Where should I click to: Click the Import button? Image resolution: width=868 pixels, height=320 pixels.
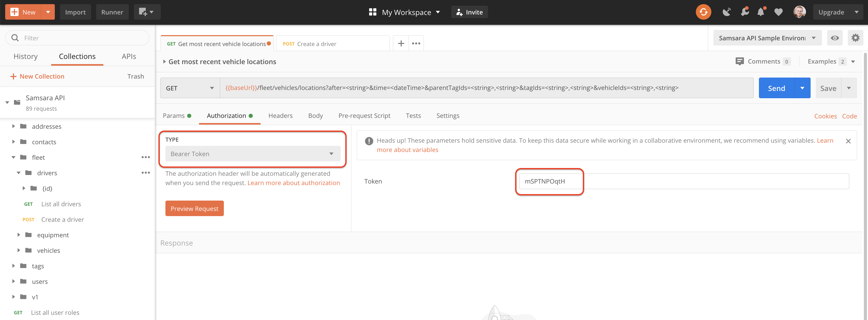[x=75, y=12]
